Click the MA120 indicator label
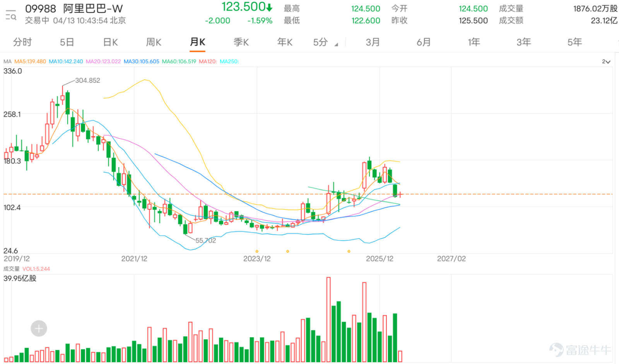The width and height of the screenshot is (619, 364). (208, 61)
